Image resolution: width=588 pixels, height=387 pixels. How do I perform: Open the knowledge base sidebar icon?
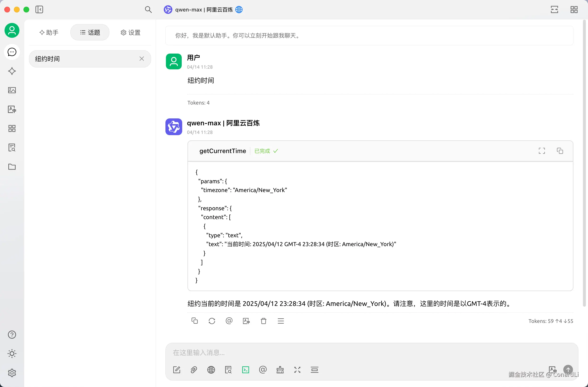tap(12, 148)
